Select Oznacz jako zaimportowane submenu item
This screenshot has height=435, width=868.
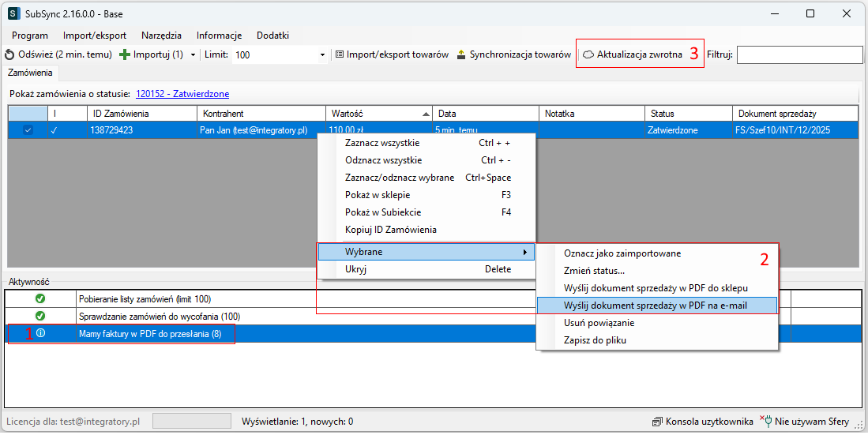[x=657, y=253]
